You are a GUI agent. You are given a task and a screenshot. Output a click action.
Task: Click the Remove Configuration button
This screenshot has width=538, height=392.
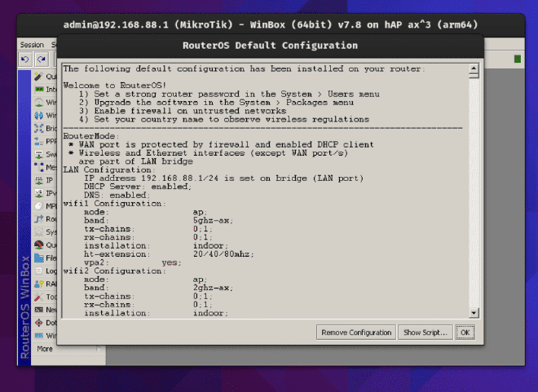pos(356,333)
